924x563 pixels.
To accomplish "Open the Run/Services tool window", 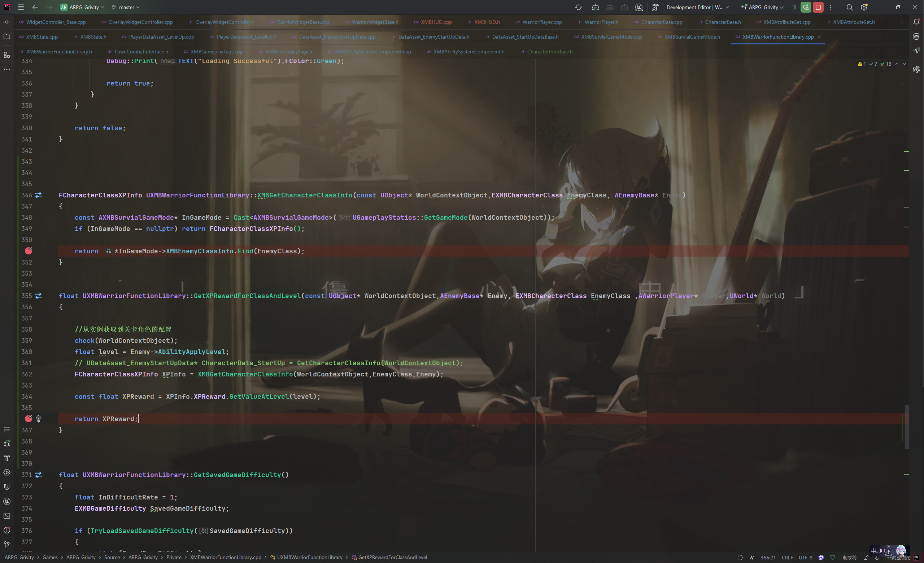I will tap(7, 473).
